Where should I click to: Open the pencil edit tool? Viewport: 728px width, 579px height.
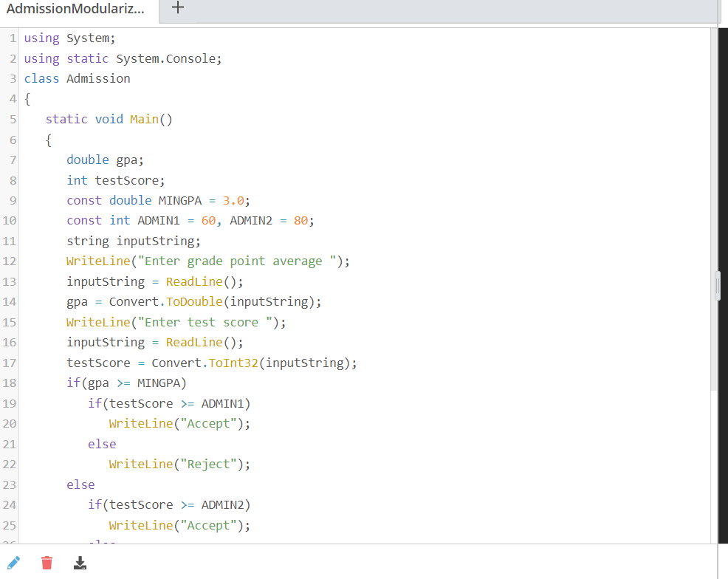pyautogui.click(x=13, y=563)
